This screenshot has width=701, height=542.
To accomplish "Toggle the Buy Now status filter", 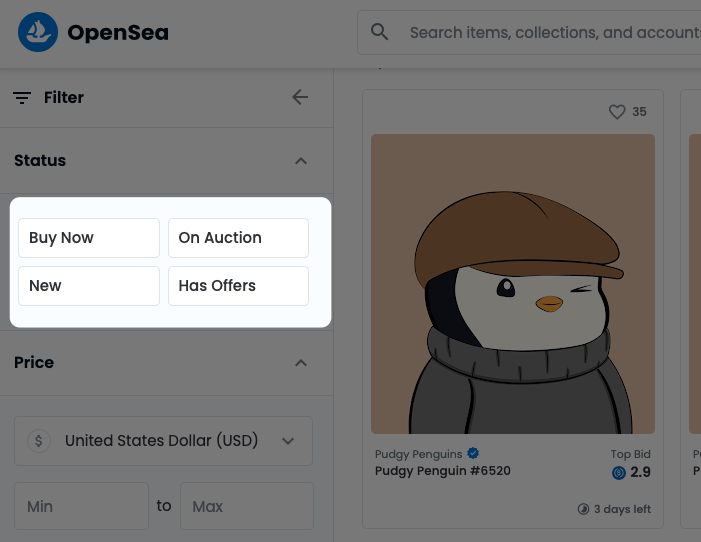I will [x=89, y=238].
